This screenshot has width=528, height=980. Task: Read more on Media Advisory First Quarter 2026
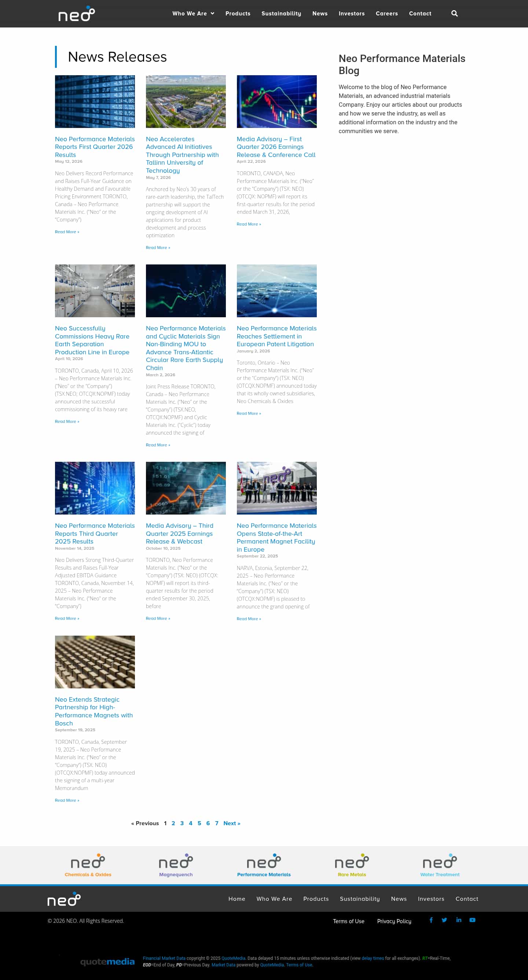[249, 224]
